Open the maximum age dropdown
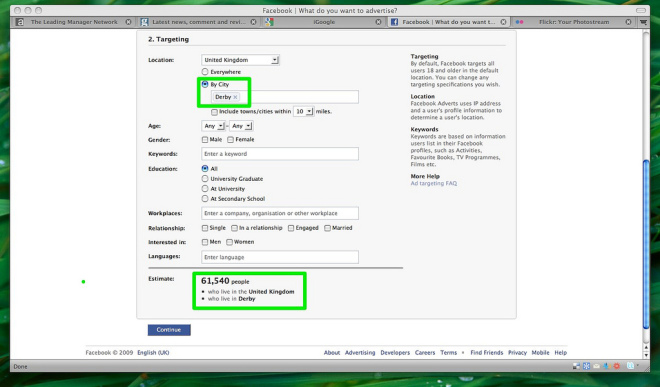Image resolution: width=660 pixels, height=387 pixels. [241, 126]
